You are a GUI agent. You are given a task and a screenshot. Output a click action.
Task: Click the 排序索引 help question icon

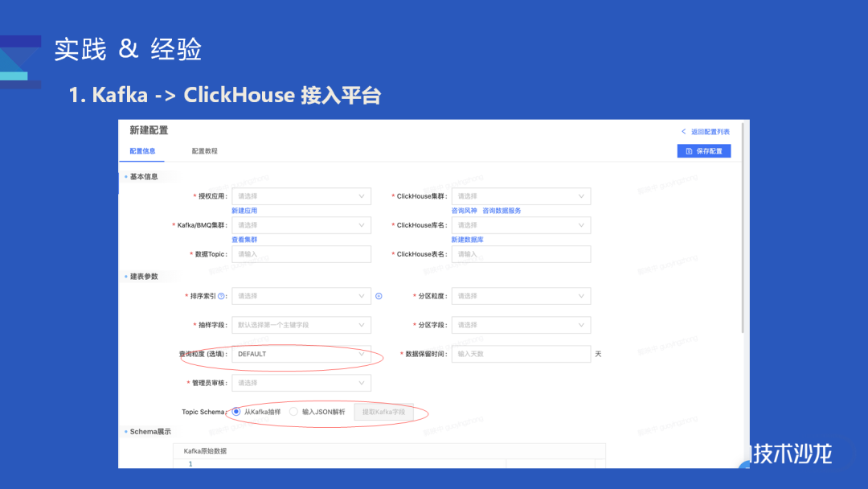pyautogui.click(x=222, y=296)
